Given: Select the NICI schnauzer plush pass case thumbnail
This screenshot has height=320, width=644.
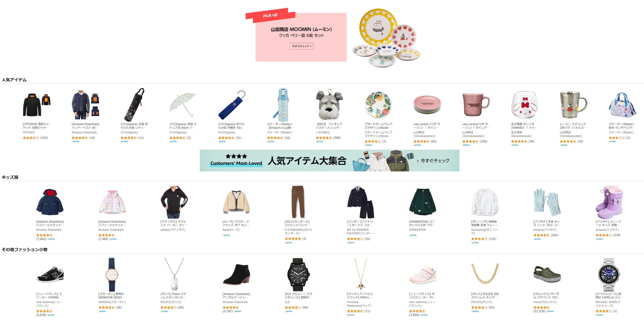Looking at the screenshot, I should point(329,104).
